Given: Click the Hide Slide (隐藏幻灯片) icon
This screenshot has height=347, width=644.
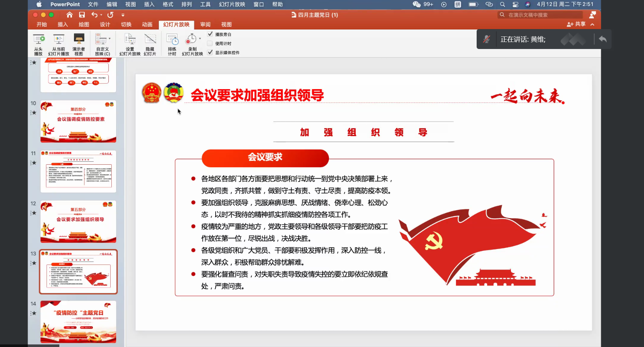Looking at the screenshot, I should click(x=150, y=40).
